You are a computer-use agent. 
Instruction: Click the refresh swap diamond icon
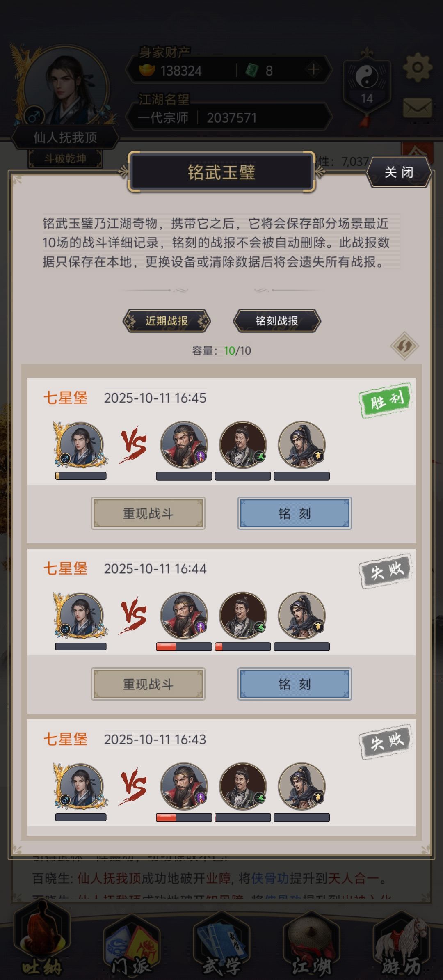click(404, 346)
